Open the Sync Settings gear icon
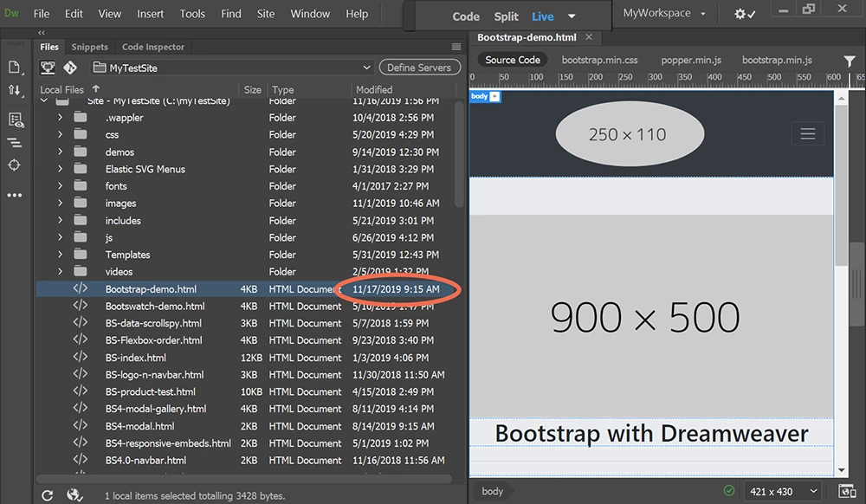Image resolution: width=866 pixels, height=504 pixels. pyautogui.click(x=745, y=14)
